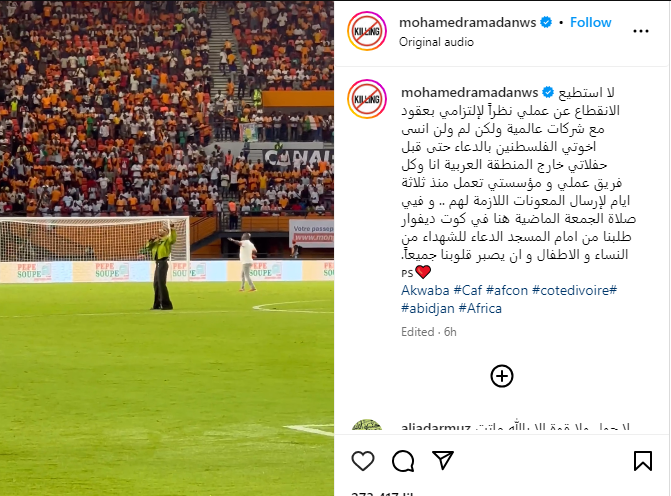Open the profile picture in the header
This screenshot has height=496, width=671.
(x=367, y=31)
